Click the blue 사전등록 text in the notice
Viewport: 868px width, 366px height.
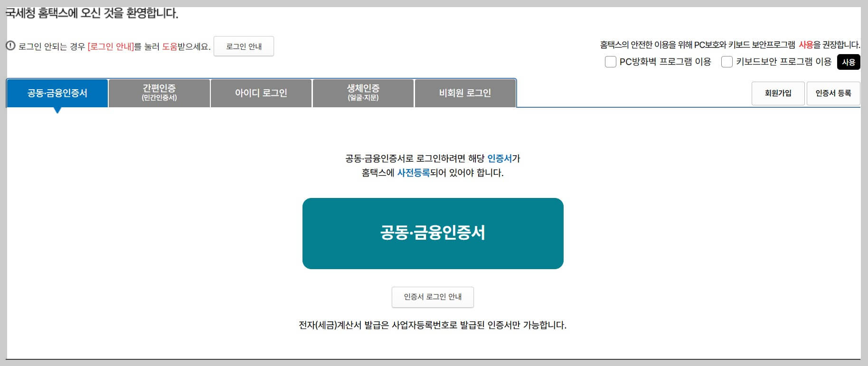(x=413, y=173)
